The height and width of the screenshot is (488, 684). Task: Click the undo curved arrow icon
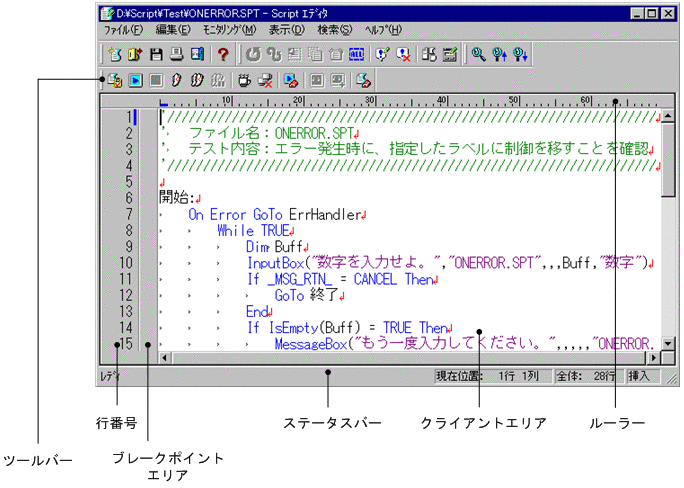(253, 55)
